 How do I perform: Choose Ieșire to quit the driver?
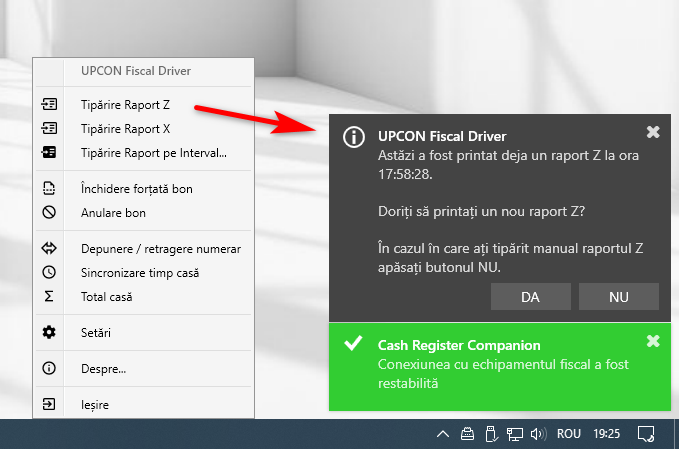click(143, 404)
